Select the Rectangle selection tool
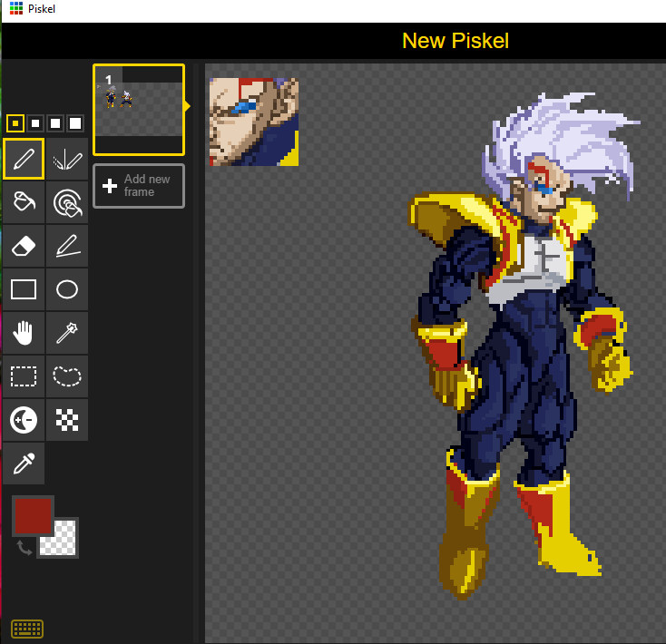 coord(24,376)
